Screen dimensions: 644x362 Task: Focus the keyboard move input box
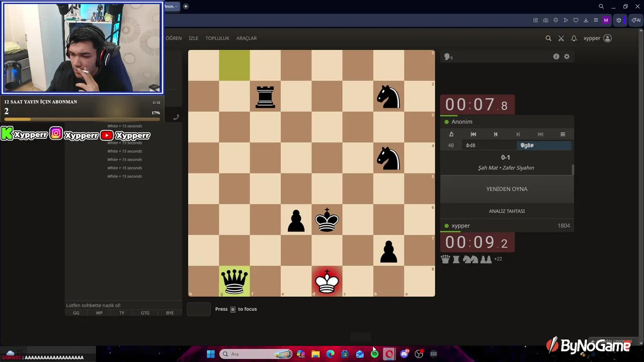pos(199,309)
